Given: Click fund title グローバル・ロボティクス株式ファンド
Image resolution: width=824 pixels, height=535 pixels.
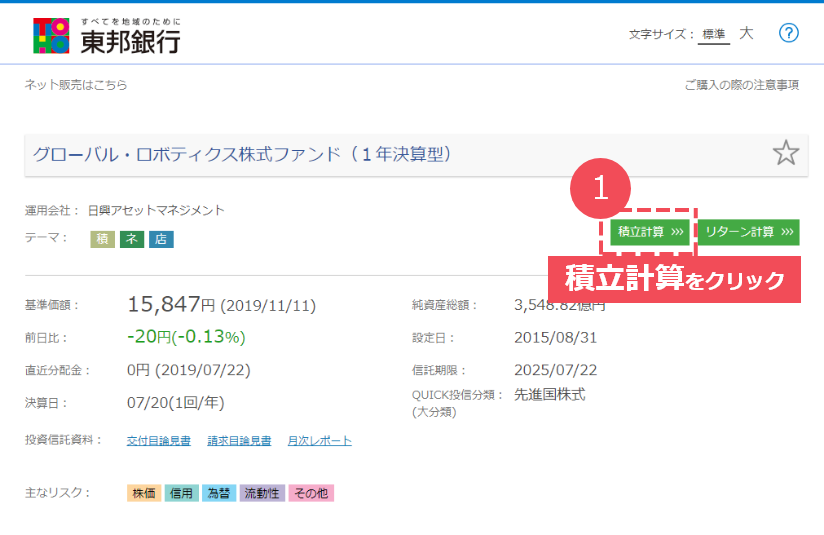Looking at the screenshot, I should tap(242, 154).
